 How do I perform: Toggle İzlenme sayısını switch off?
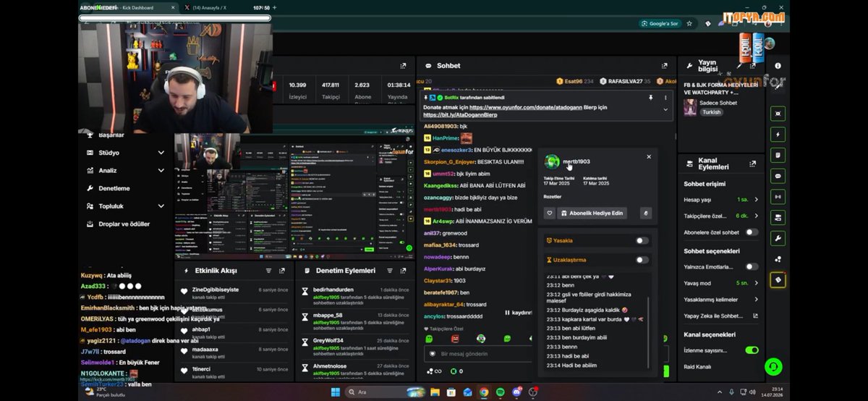[752, 350]
